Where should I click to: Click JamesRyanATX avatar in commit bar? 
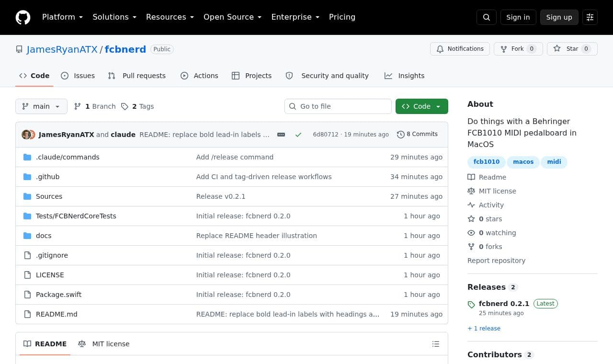coord(26,135)
